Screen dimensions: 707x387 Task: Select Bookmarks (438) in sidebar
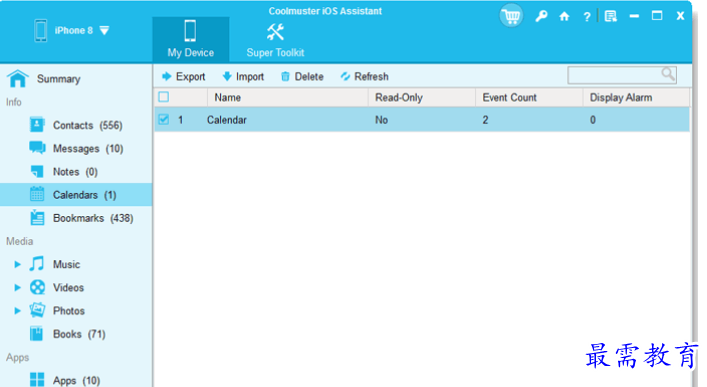[x=93, y=218]
